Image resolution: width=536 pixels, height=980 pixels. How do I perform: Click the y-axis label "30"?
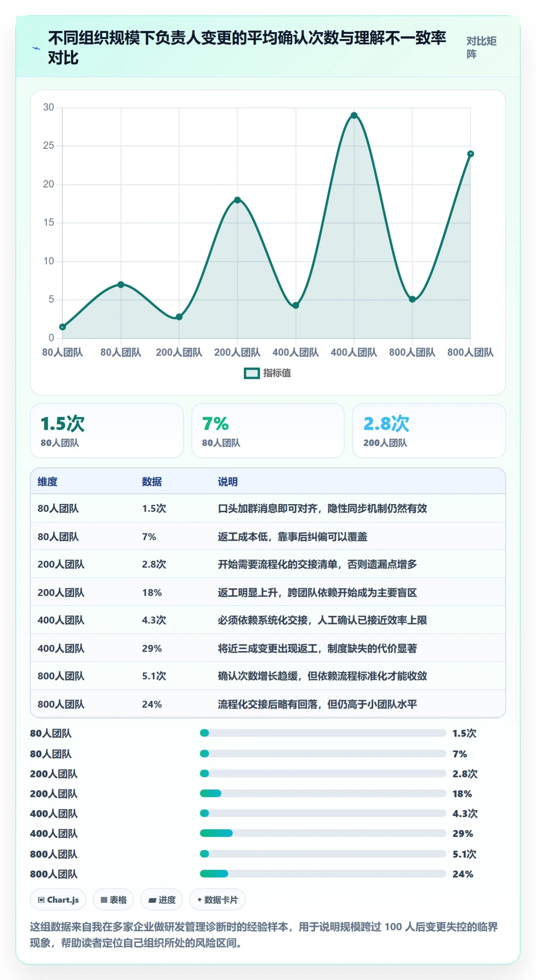[49, 107]
